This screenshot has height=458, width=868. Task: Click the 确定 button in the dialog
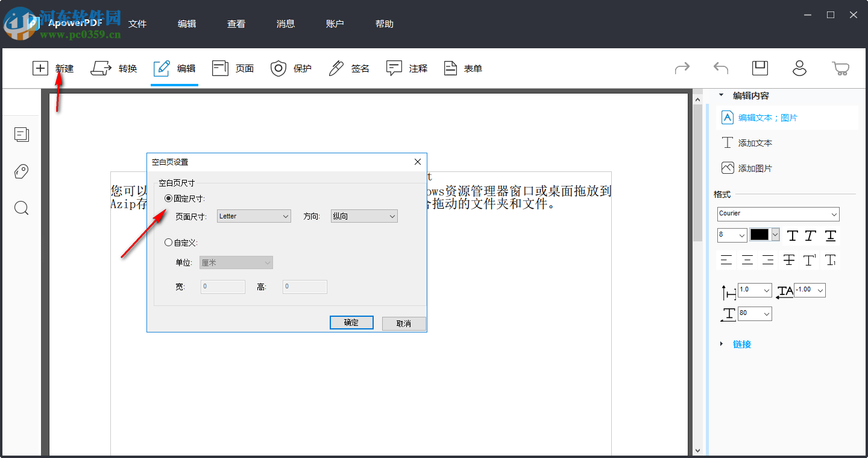click(x=351, y=322)
